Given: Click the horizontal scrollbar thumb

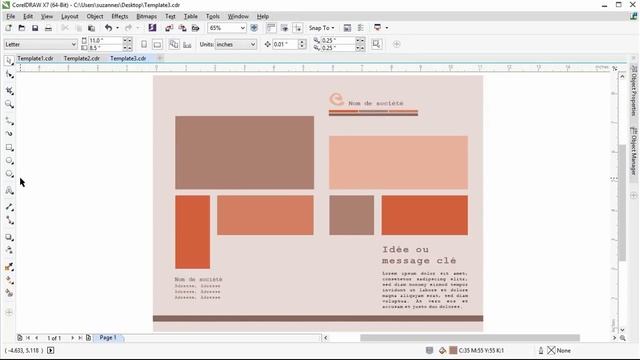Looking at the screenshot, I should coord(470,338).
